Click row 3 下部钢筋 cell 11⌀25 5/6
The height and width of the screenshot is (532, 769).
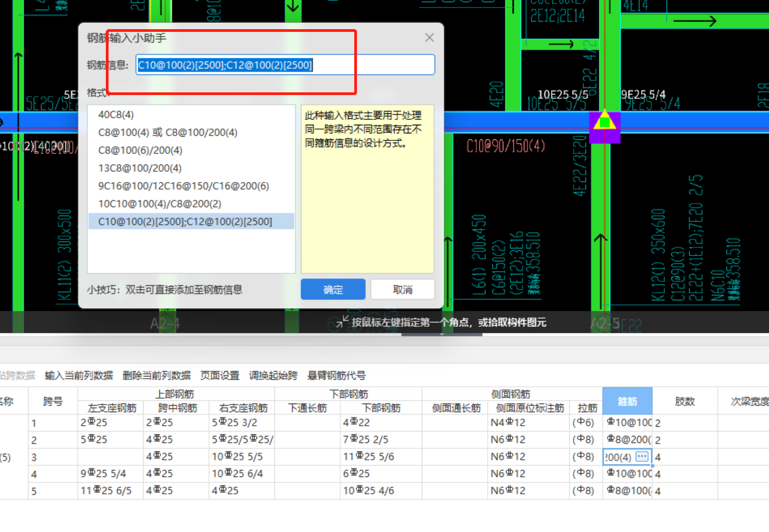click(x=381, y=457)
